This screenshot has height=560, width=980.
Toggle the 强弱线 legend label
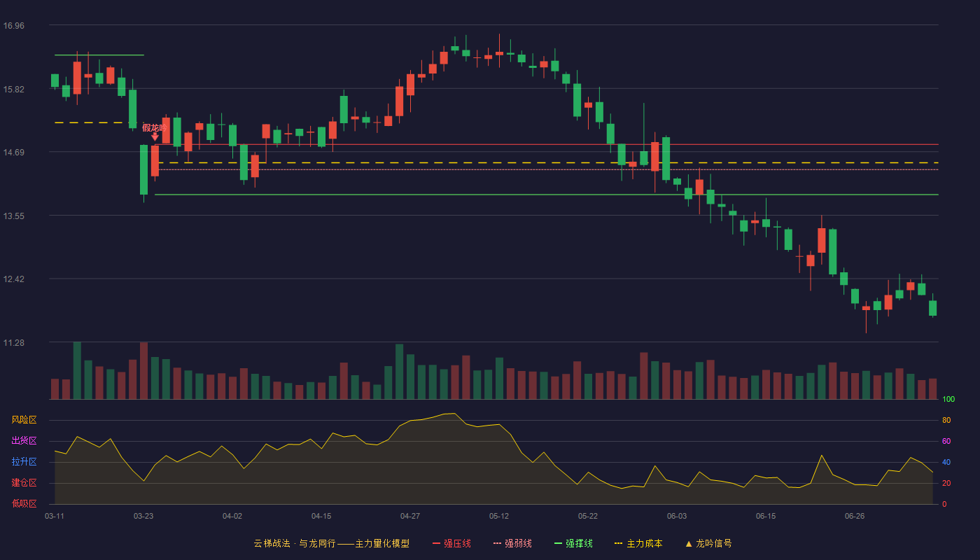point(518,543)
